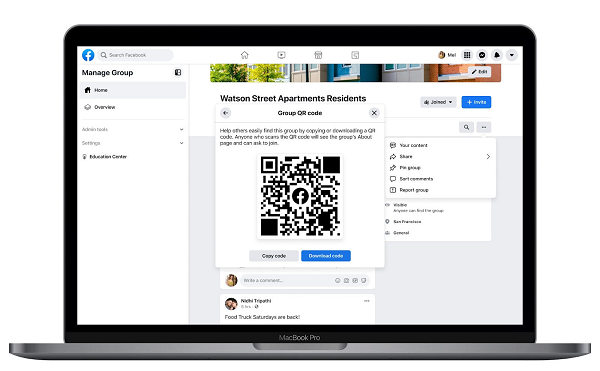The height and width of the screenshot is (371, 600).
Task: Click the General group type text
Action: pyautogui.click(x=401, y=233)
